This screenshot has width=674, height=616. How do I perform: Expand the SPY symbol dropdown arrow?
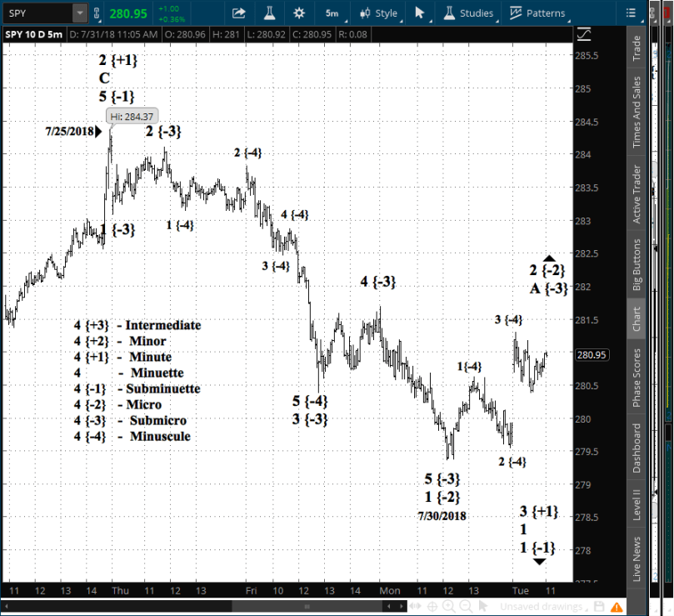[x=78, y=13]
